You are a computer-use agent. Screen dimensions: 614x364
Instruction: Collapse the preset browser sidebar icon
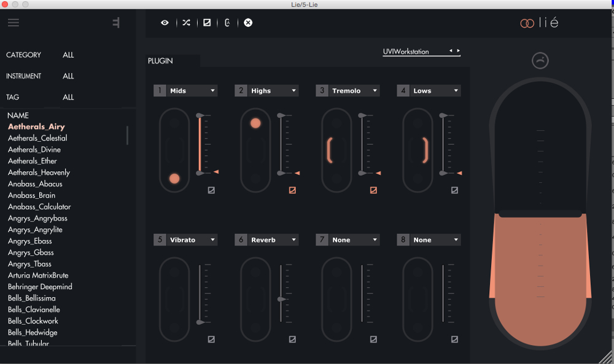(x=116, y=23)
